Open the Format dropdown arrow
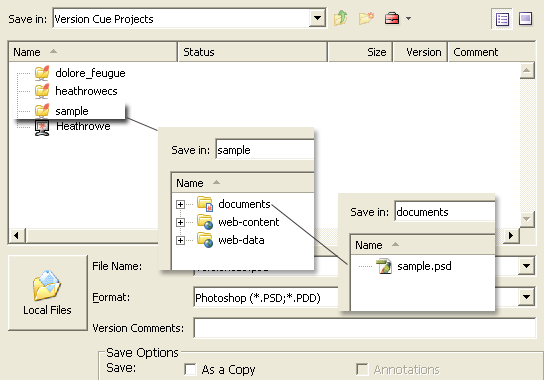544x380 pixels. (x=526, y=297)
